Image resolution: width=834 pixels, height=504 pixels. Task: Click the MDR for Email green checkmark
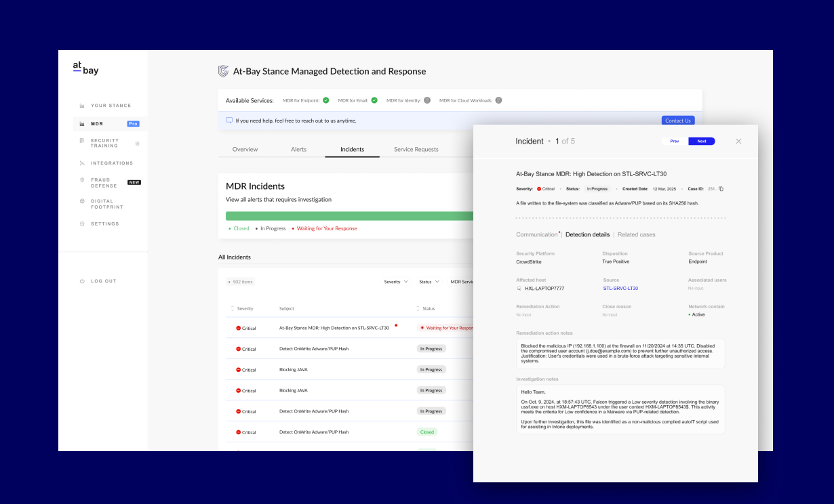374,100
